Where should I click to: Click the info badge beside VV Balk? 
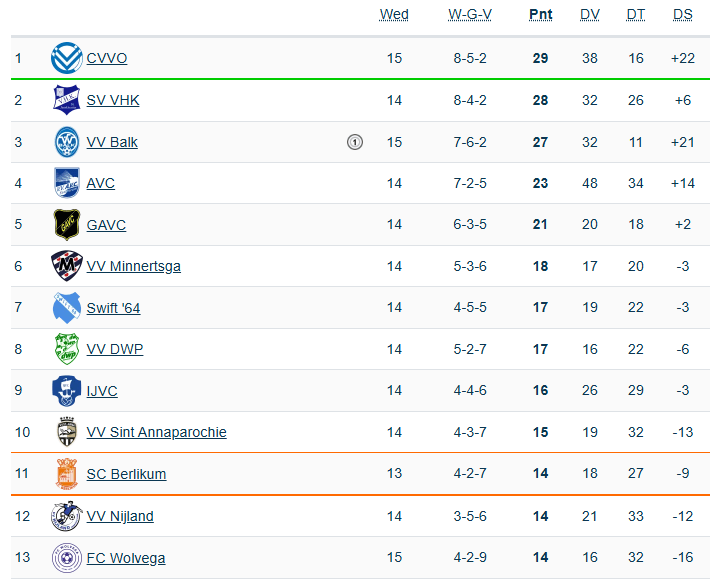(354, 142)
